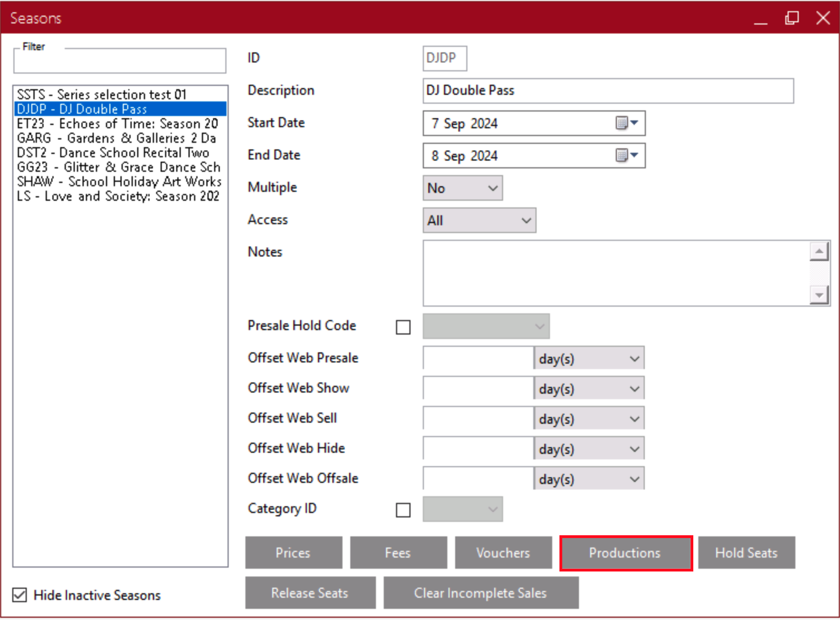Select 'GARG - Gardens & Galleries' season
This screenshot has width=840, height=620.
(x=120, y=138)
